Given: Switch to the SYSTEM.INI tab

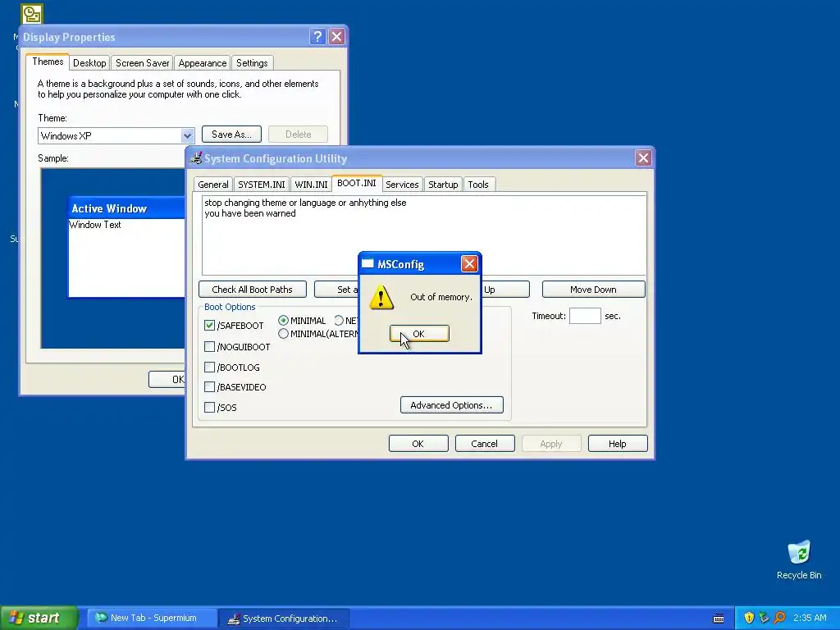Looking at the screenshot, I should click(x=261, y=185).
